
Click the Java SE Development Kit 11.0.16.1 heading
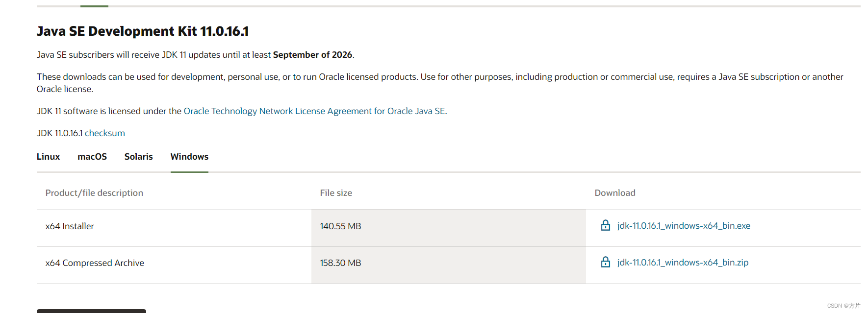(143, 31)
